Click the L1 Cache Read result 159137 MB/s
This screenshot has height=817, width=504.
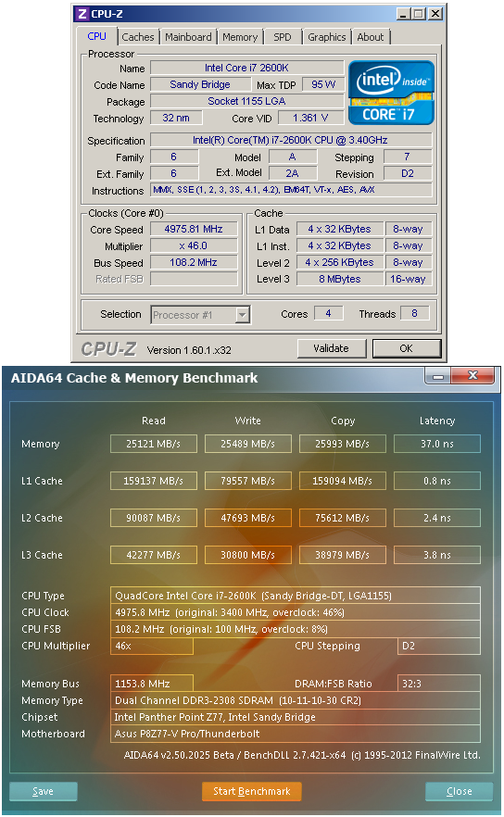(x=154, y=481)
